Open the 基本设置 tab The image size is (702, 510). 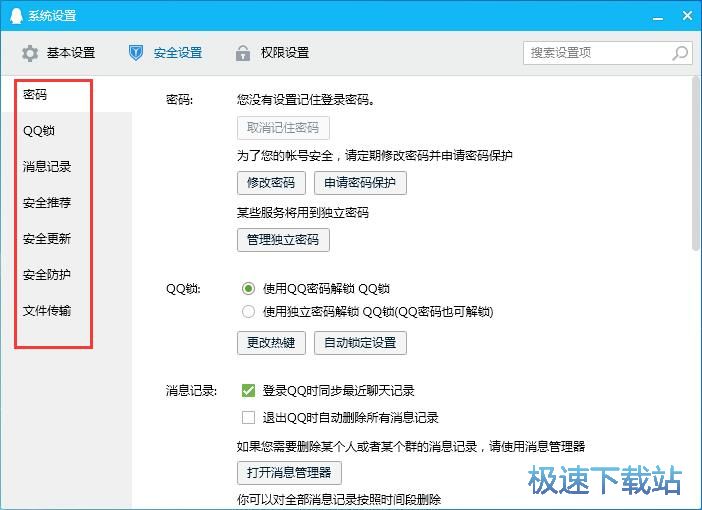pyautogui.click(x=59, y=53)
